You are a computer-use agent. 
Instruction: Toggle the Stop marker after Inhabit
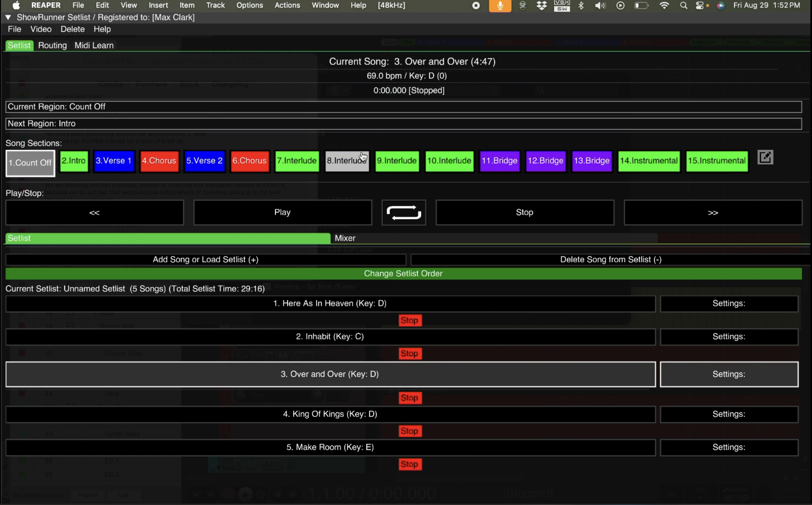tap(410, 353)
